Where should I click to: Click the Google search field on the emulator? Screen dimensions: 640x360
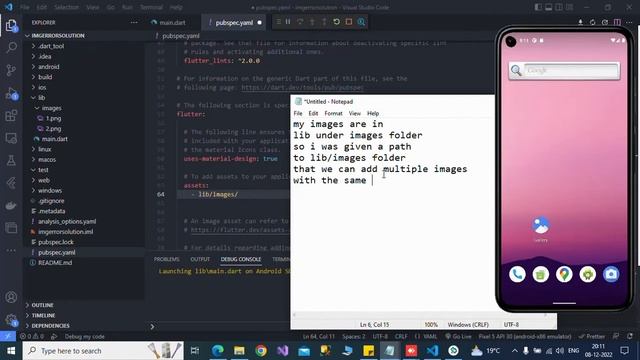click(571, 70)
